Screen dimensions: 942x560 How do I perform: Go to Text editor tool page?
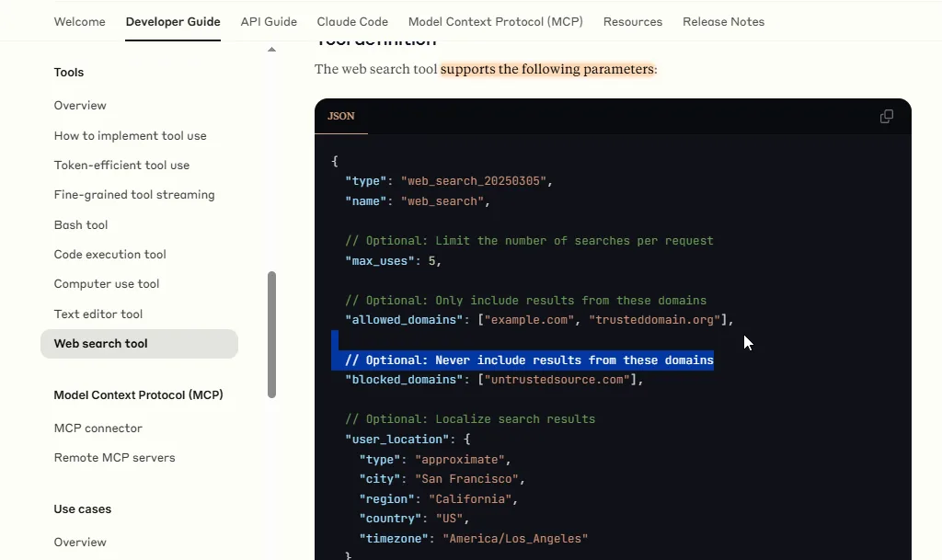pyautogui.click(x=98, y=314)
